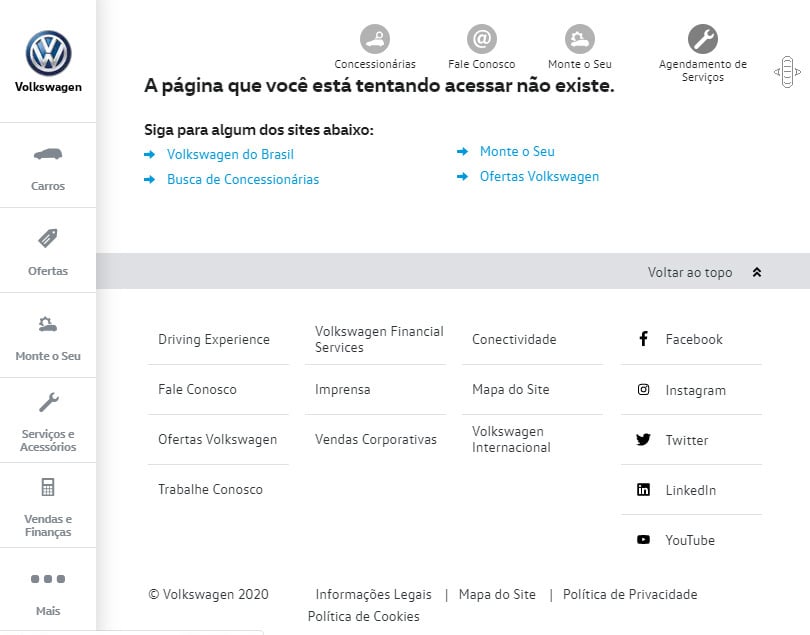Image resolution: width=810 pixels, height=635 pixels.
Task: Open the Facebook text link
Action: [694, 339]
